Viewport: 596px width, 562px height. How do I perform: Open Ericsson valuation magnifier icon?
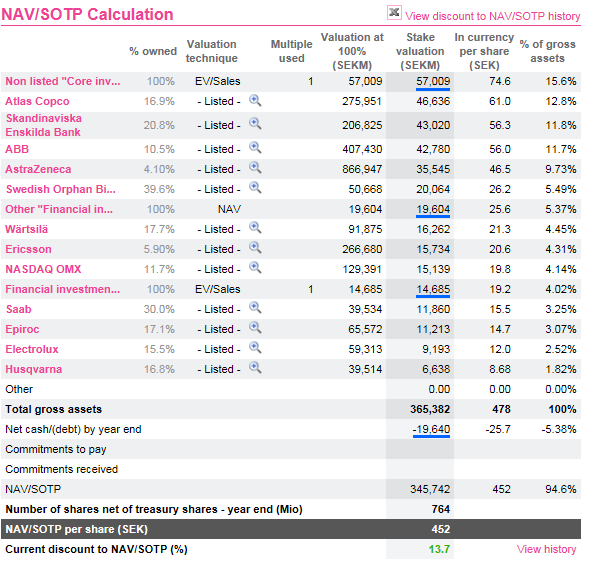click(255, 248)
